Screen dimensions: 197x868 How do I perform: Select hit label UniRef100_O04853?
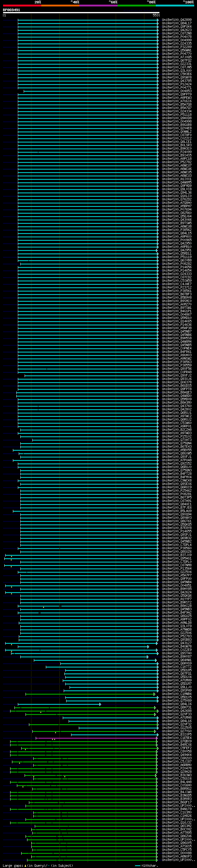[177, 91]
